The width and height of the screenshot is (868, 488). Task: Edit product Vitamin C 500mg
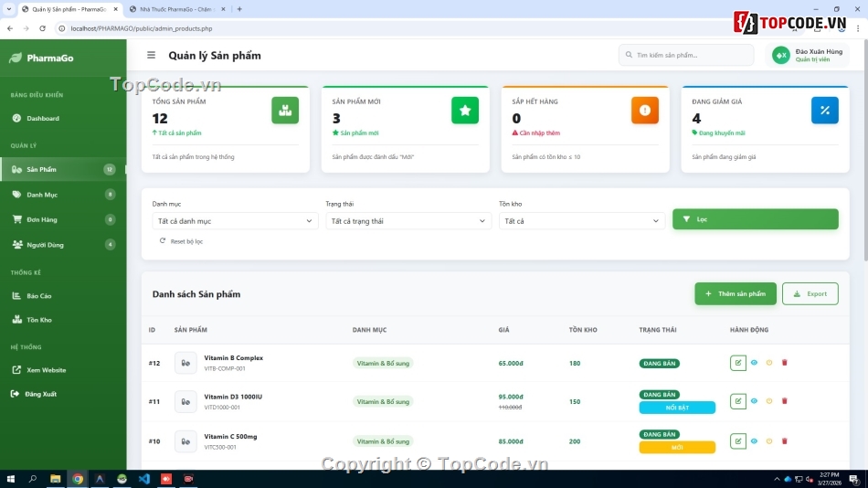[x=738, y=440]
